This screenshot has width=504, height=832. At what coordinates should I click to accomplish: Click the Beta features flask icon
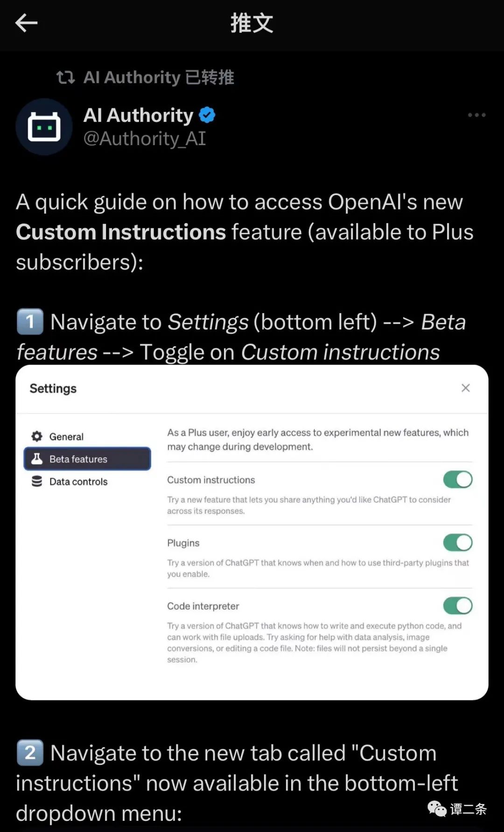coord(37,459)
